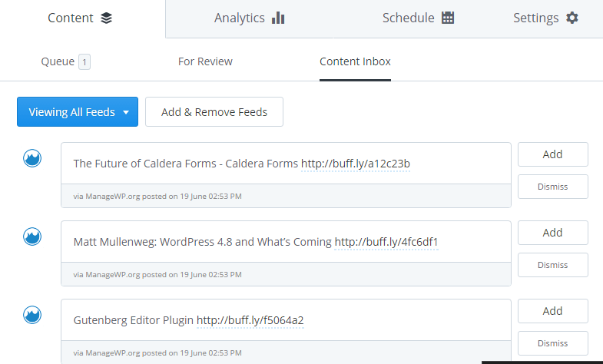Switch to the Schedule tab

click(418, 18)
